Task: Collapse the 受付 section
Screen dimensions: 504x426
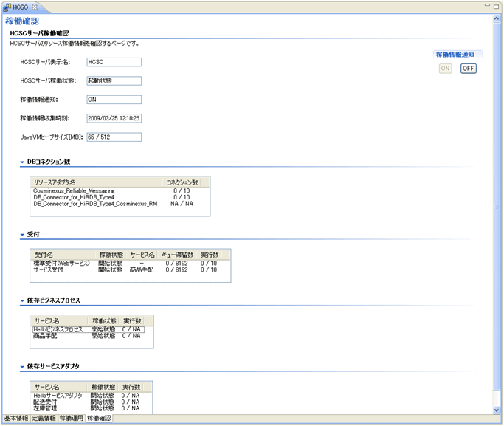Action: [22, 235]
